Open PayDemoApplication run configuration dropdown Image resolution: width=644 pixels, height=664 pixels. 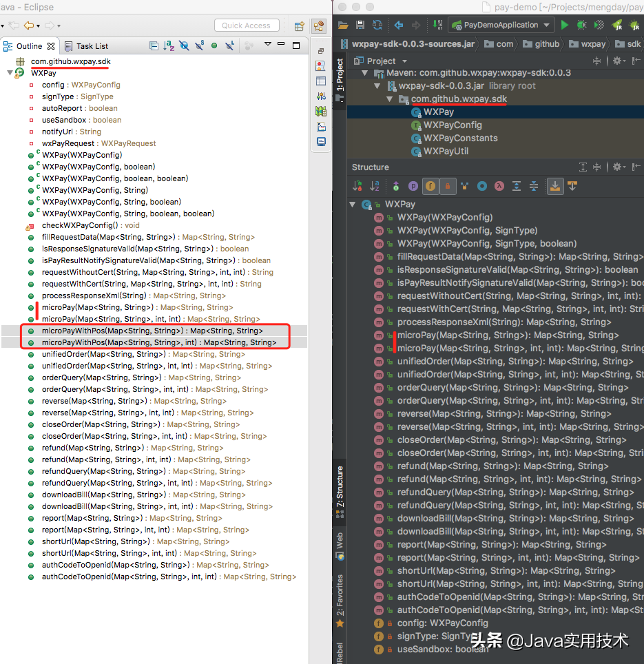pos(501,25)
